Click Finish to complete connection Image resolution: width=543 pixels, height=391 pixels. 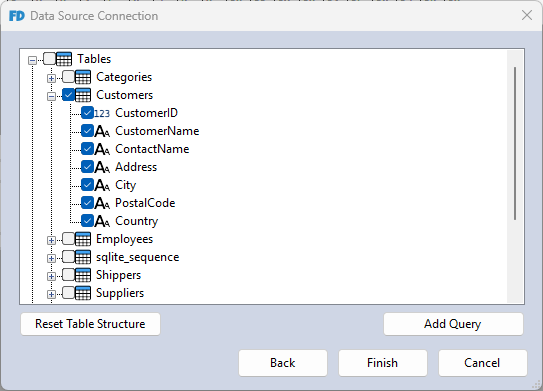pyautogui.click(x=383, y=363)
